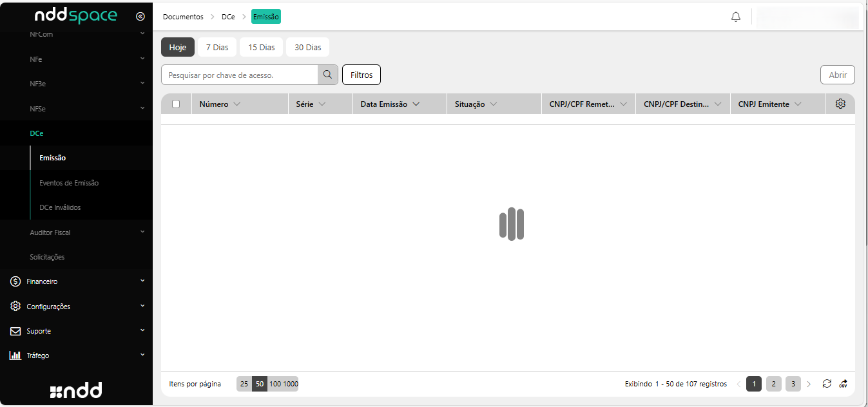Export the table as CSV
This screenshot has width=868, height=407.
844,384
